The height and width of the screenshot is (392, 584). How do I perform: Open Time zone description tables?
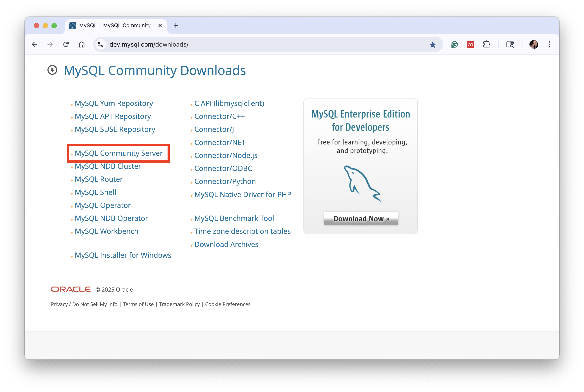tap(243, 231)
